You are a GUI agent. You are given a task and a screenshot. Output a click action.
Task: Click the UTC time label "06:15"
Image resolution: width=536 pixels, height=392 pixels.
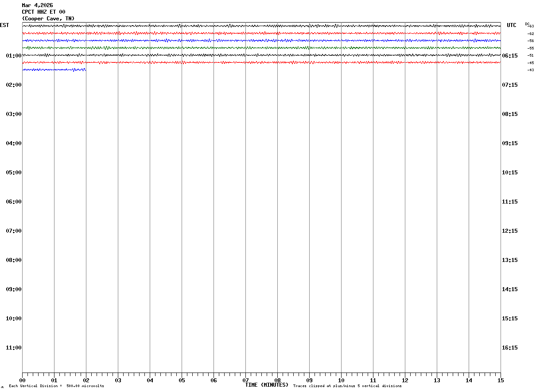(x=510, y=56)
